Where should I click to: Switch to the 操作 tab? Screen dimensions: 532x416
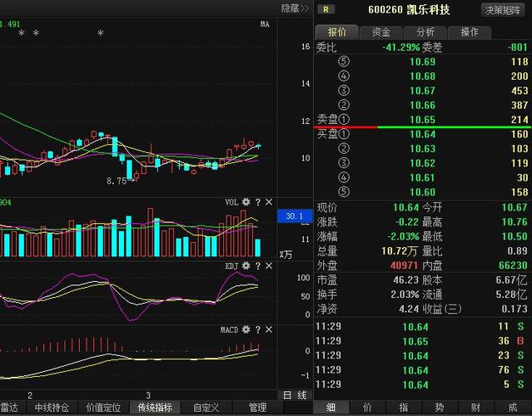coord(470,32)
